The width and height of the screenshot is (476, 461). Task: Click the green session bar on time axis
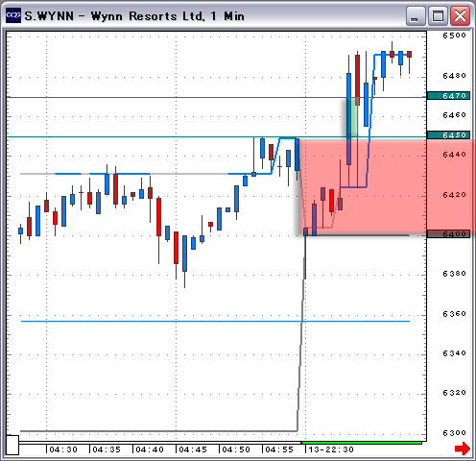coord(362,443)
